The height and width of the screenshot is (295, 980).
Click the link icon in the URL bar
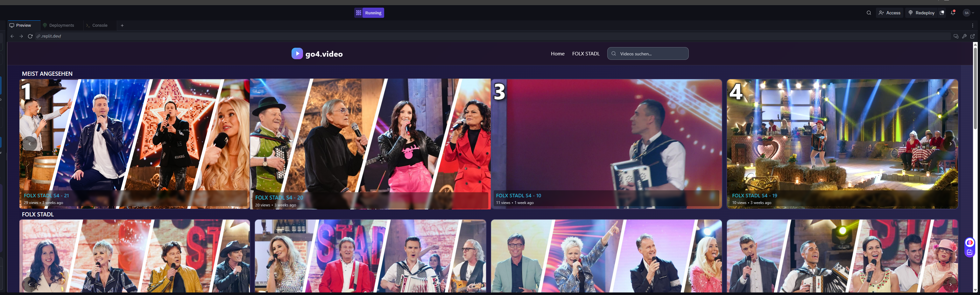tap(39, 36)
